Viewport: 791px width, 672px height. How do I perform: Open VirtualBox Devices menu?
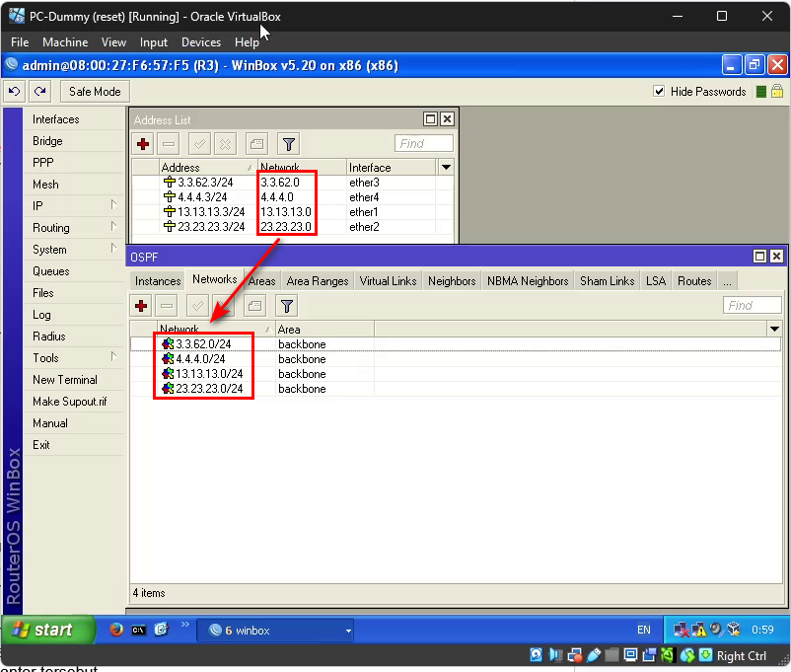201,41
